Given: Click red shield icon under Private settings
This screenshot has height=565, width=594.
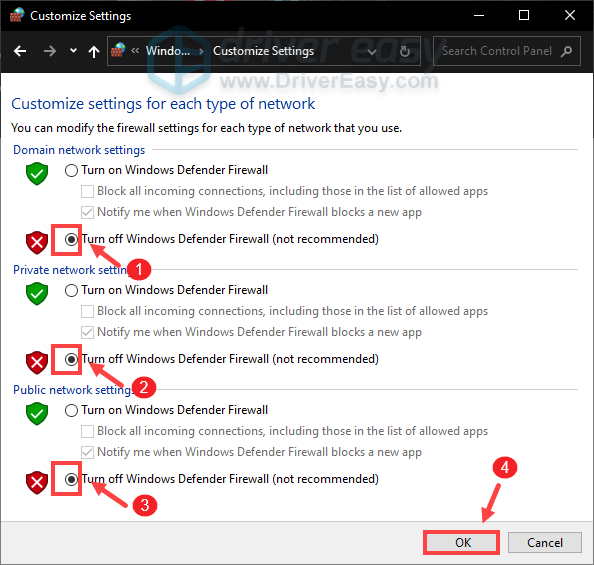Looking at the screenshot, I should (x=37, y=363).
